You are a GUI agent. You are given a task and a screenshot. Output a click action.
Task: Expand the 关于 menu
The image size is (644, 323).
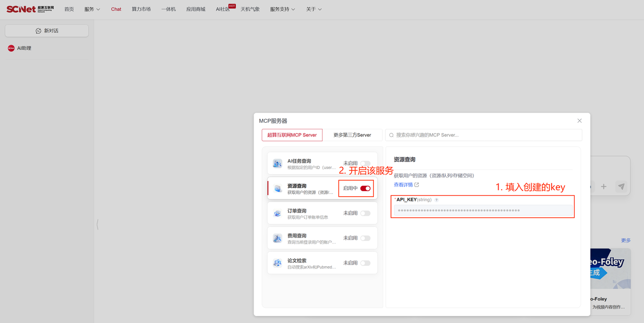tap(313, 9)
